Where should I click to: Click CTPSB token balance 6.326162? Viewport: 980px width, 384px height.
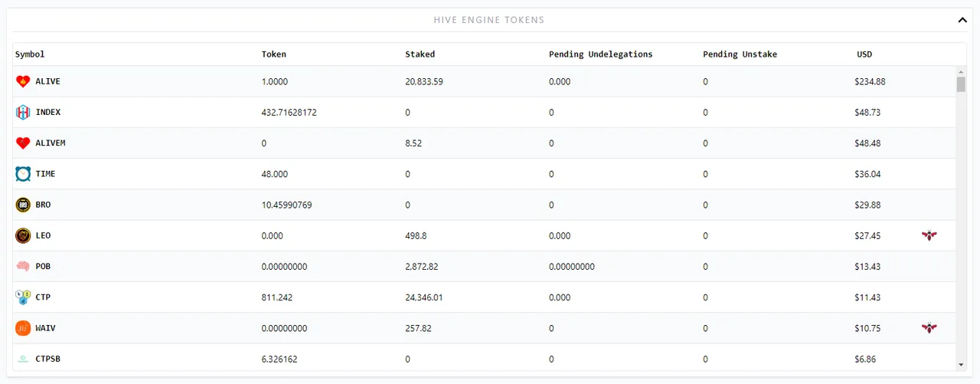[280, 359]
